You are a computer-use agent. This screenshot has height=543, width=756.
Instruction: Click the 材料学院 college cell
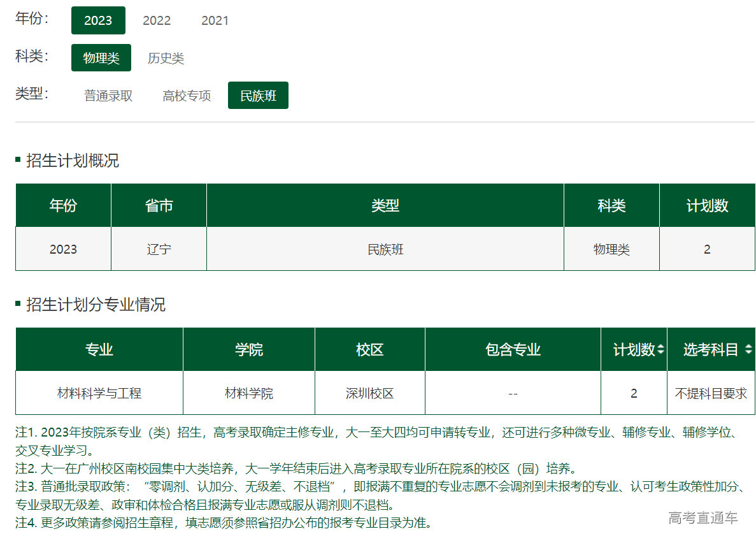pyautogui.click(x=248, y=393)
